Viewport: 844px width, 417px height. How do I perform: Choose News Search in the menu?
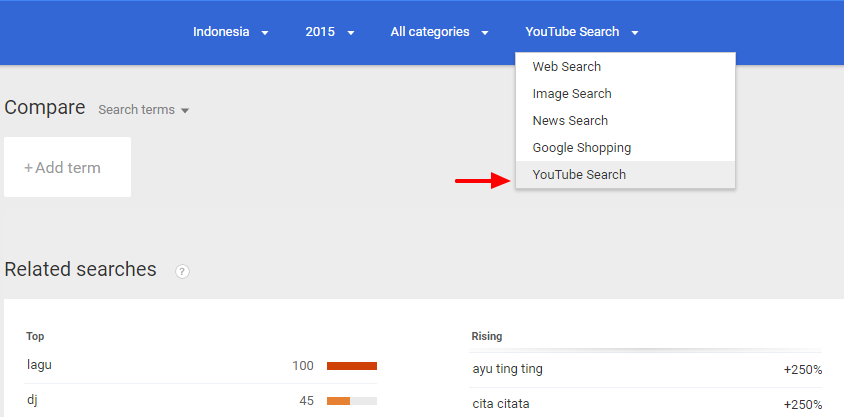(625, 121)
